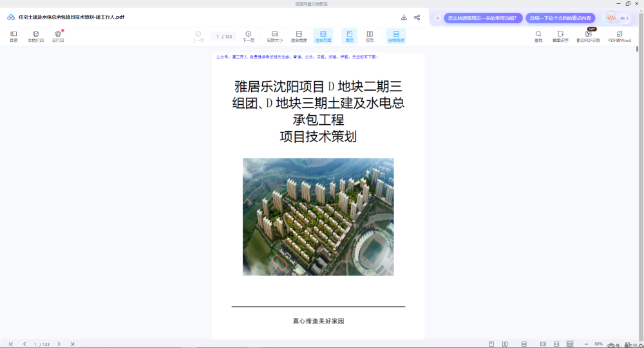Switch to 单页 single page view
The height and width of the screenshot is (348, 644).
350,36
